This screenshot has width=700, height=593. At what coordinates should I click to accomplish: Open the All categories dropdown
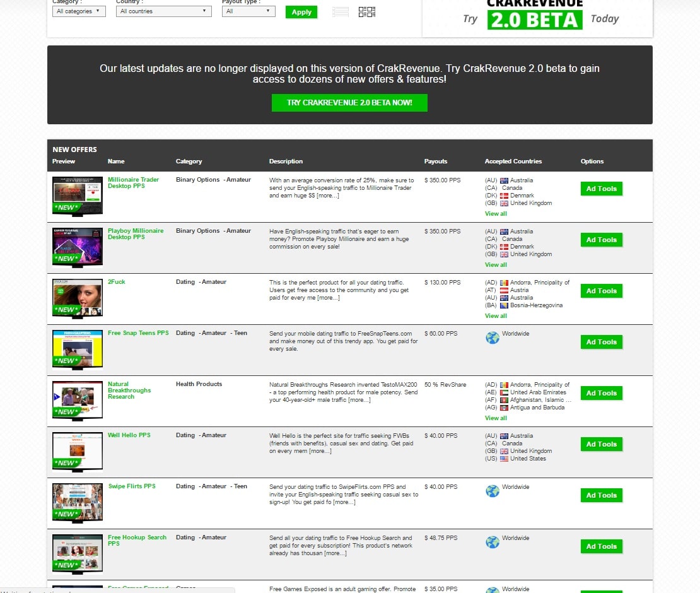coord(79,11)
